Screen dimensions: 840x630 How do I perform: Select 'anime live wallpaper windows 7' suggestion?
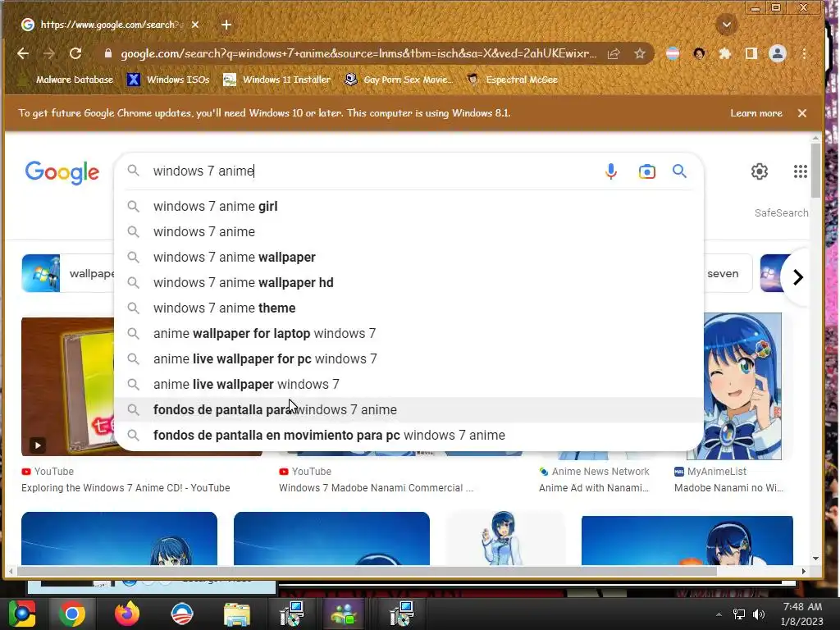point(409,384)
